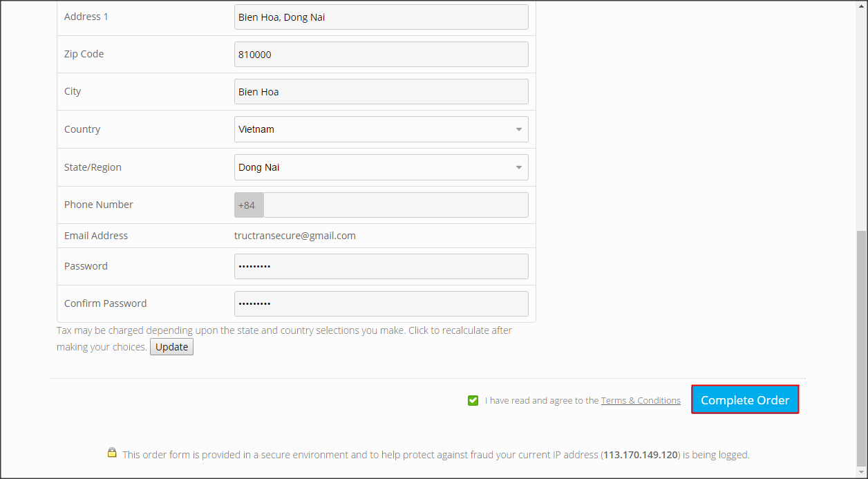
Task: Click into the Zip Code field
Action: [381, 55]
